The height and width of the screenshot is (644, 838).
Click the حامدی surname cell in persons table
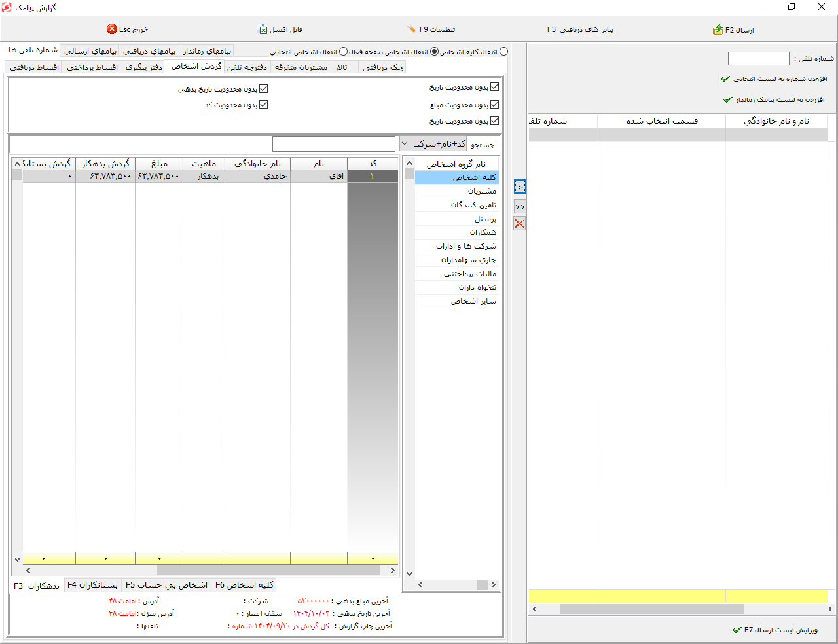(257, 176)
